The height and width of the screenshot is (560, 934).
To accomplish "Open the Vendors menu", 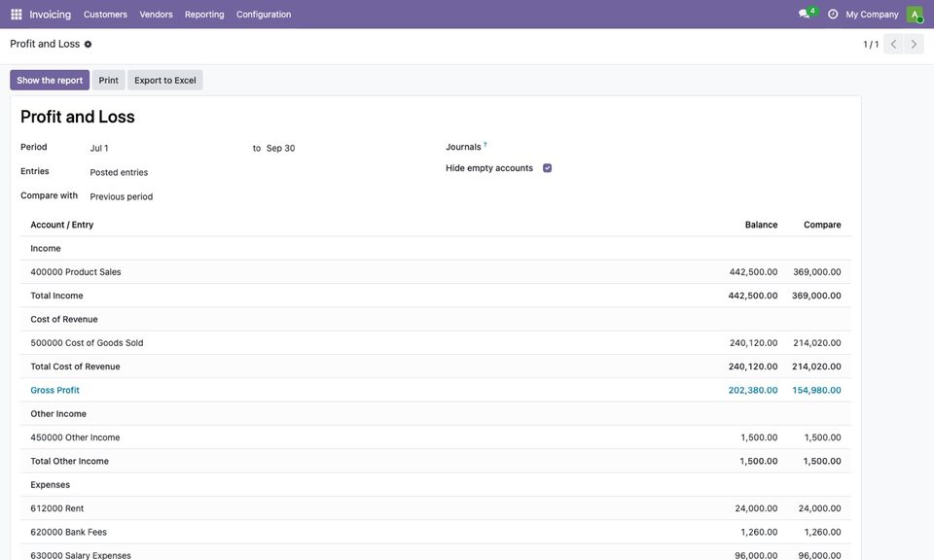I will pos(156,15).
